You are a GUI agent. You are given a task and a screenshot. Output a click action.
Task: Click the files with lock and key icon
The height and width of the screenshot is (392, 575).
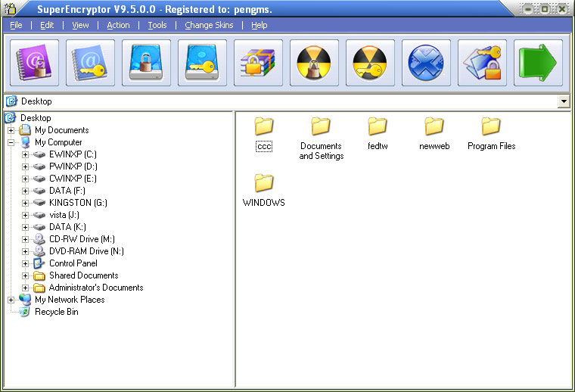pos(482,63)
